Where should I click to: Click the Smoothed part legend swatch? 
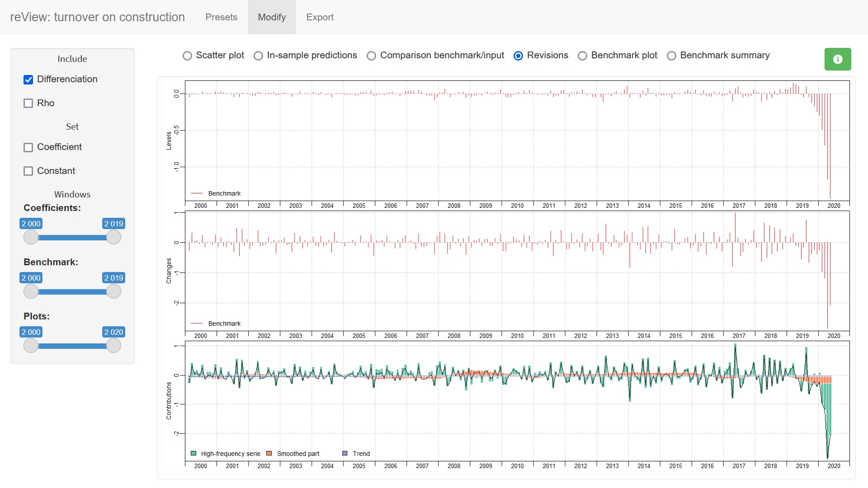tap(269, 453)
